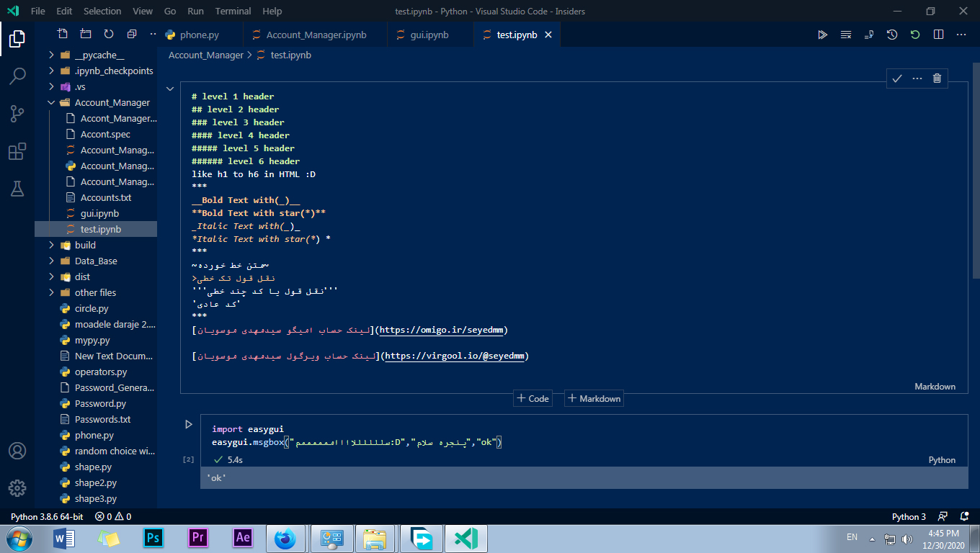The height and width of the screenshot is (553, 980).
Task: Open the Explorer view in activity bar
Action: (x=17, y=38)
